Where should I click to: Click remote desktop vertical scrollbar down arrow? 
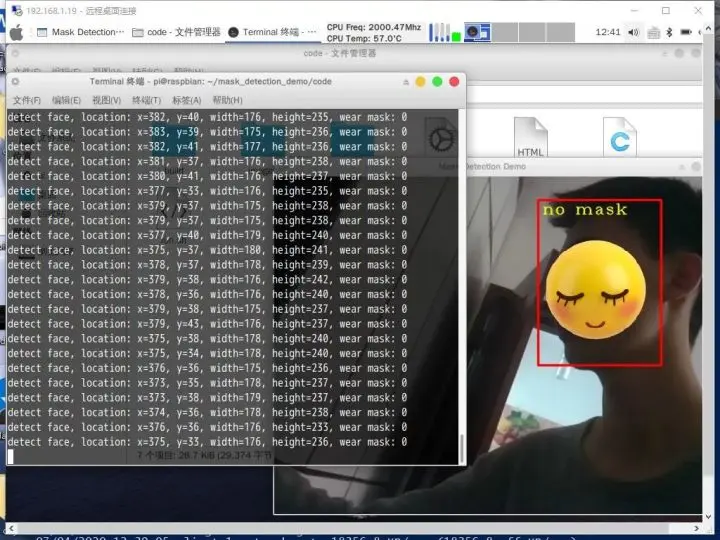click(709, 517)
